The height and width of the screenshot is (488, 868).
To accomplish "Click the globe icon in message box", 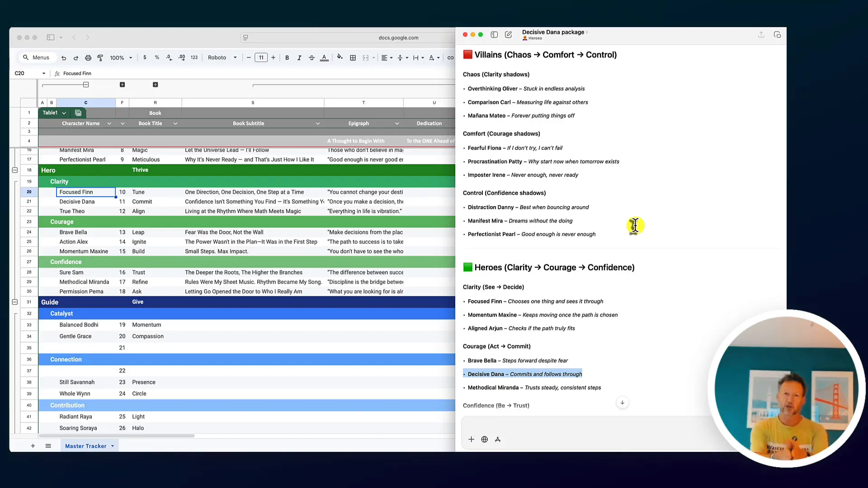I will [484, 439].
